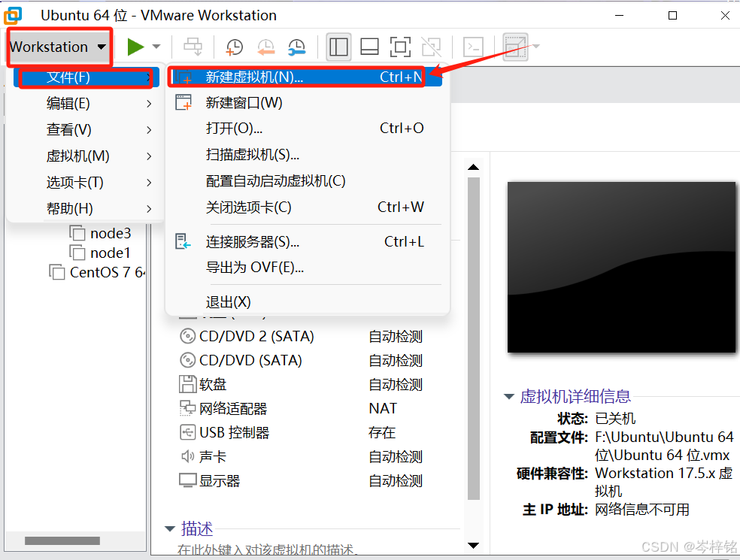
Task: Click the NAT value of network adapter
Action: [383, 409]
